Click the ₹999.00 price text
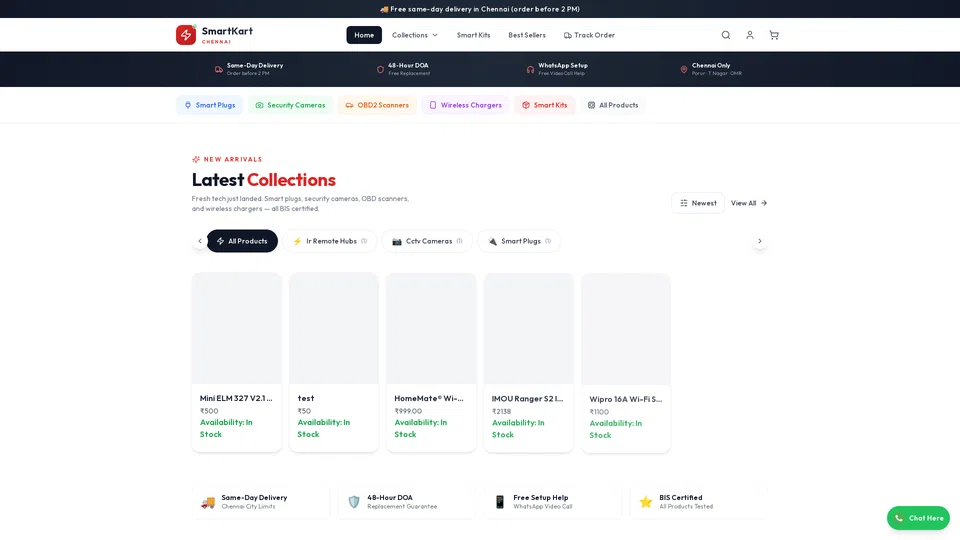Viewport: 960px width, 540px height. coord(408,411)
